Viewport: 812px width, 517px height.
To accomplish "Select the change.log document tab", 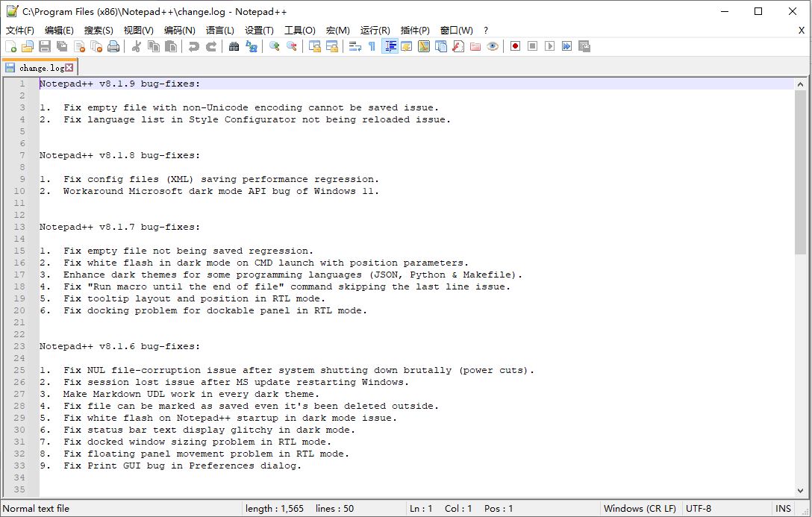I will pos(40,68).
